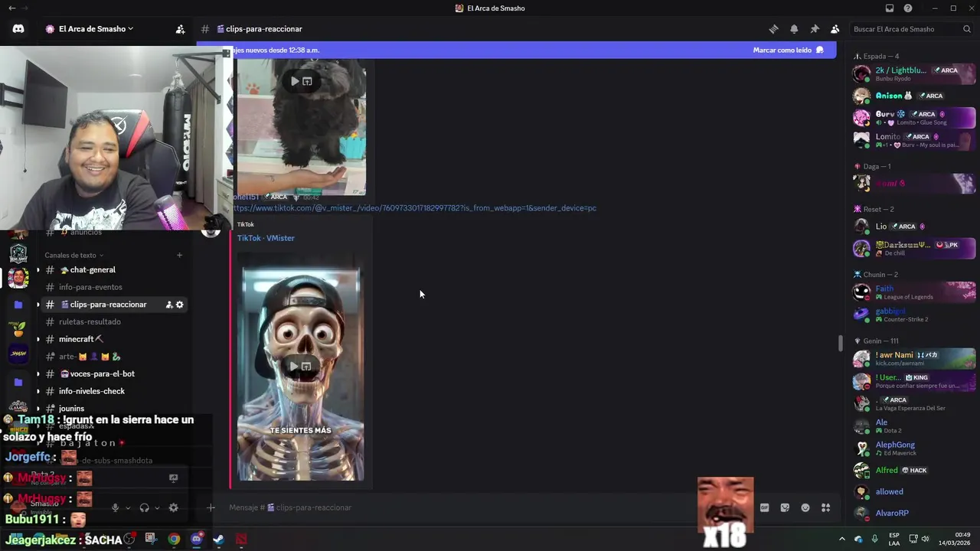Screen dimensions: 980x551
Task: Open member AlephGong profile
Action: tap(914, 448)
